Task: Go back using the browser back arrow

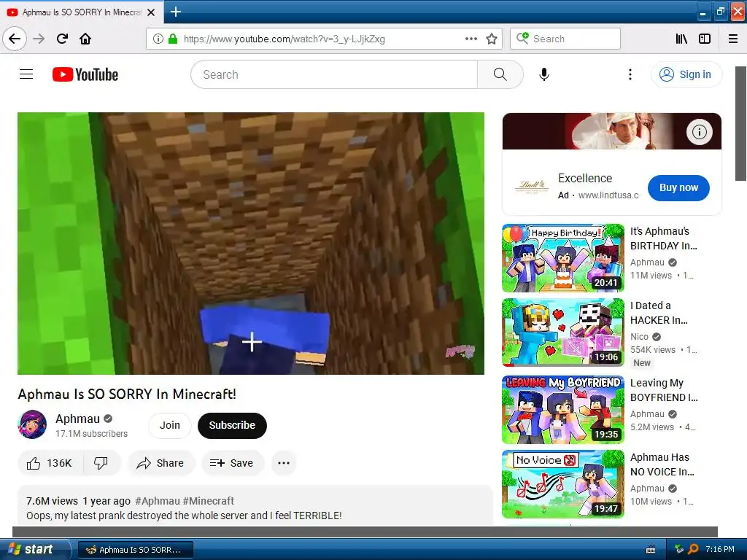Action: 15,39
